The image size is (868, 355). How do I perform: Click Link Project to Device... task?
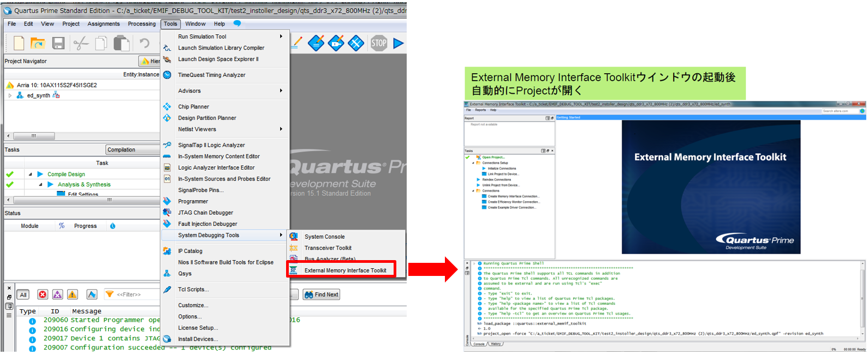[x=503, y=174]
